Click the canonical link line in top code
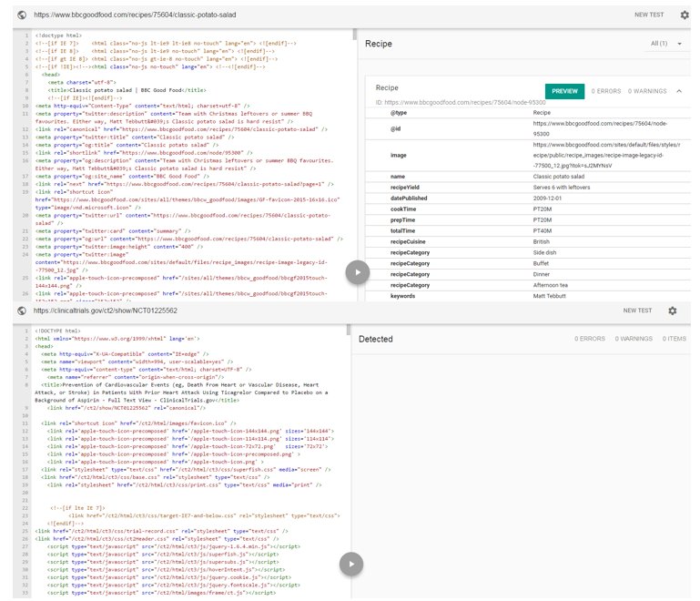700x601 pixels. 181,129
